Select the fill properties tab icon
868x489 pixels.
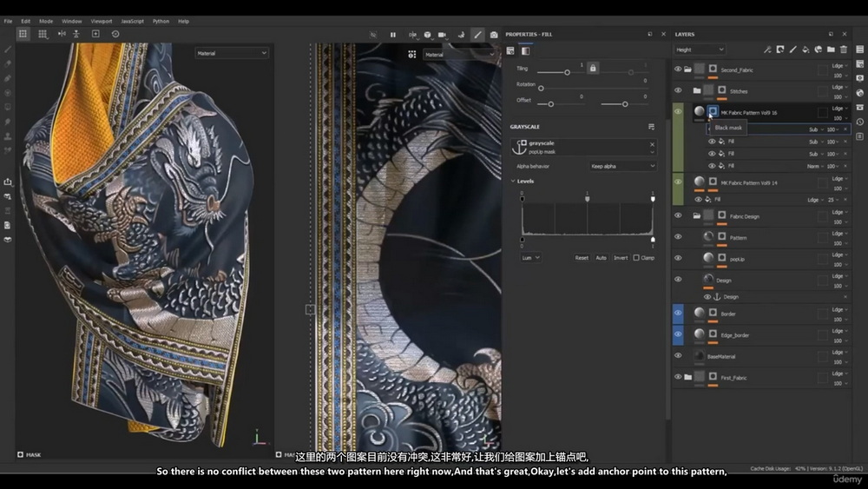(510, 51)
